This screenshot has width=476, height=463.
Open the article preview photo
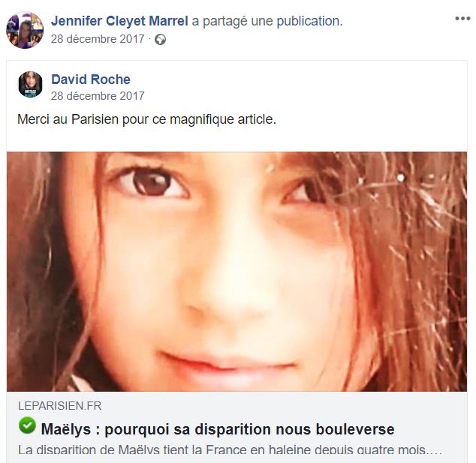tap(236, 272)
